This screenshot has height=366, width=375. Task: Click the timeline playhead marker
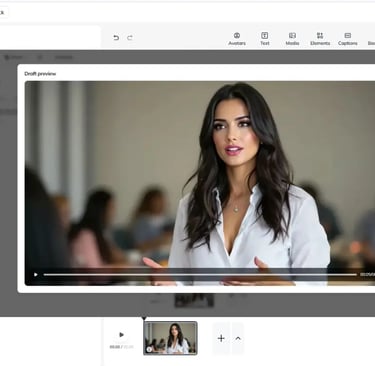click(x=144, y=318)
